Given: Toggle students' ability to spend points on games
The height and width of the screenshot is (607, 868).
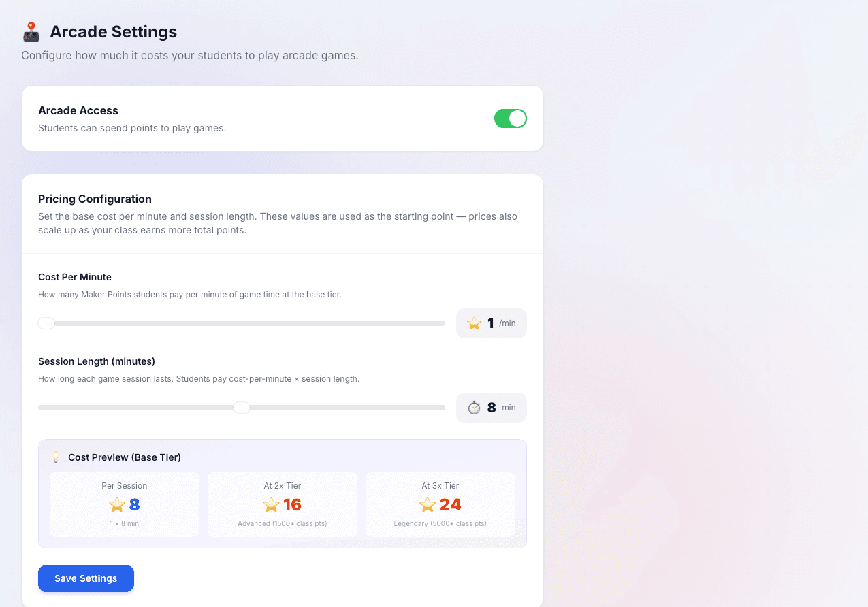Looking at the screenshot, I should point(511,118).
